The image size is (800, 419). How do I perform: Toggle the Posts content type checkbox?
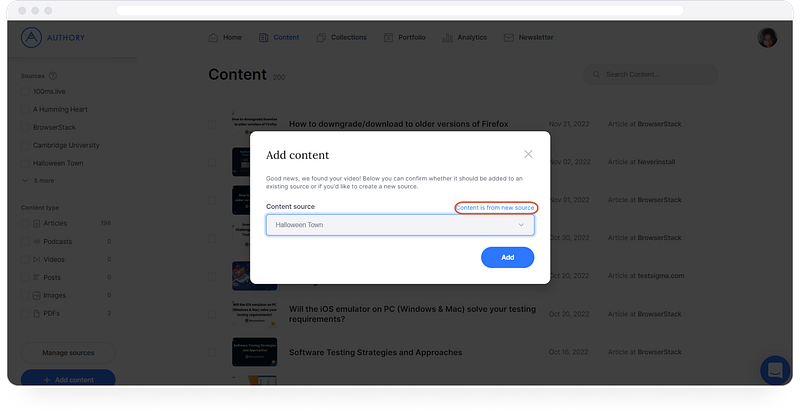24,277
